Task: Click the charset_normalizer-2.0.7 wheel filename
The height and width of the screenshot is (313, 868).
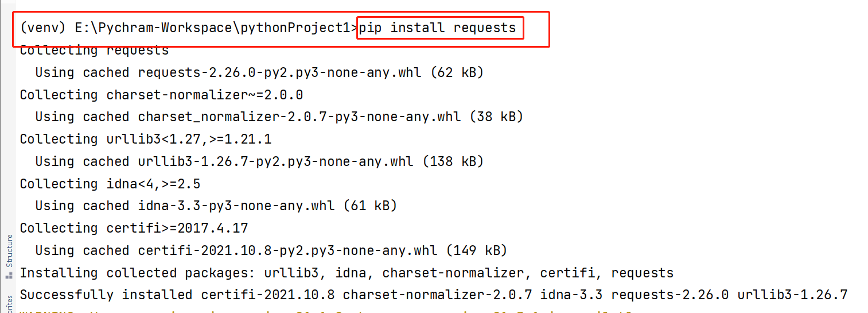Action: coord(299,117)
